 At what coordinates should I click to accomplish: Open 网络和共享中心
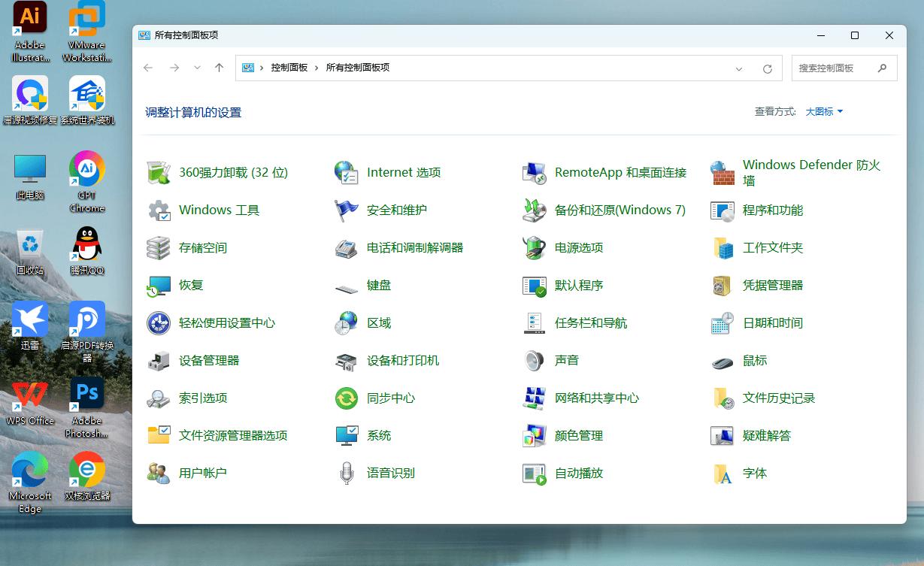(595, 398)
